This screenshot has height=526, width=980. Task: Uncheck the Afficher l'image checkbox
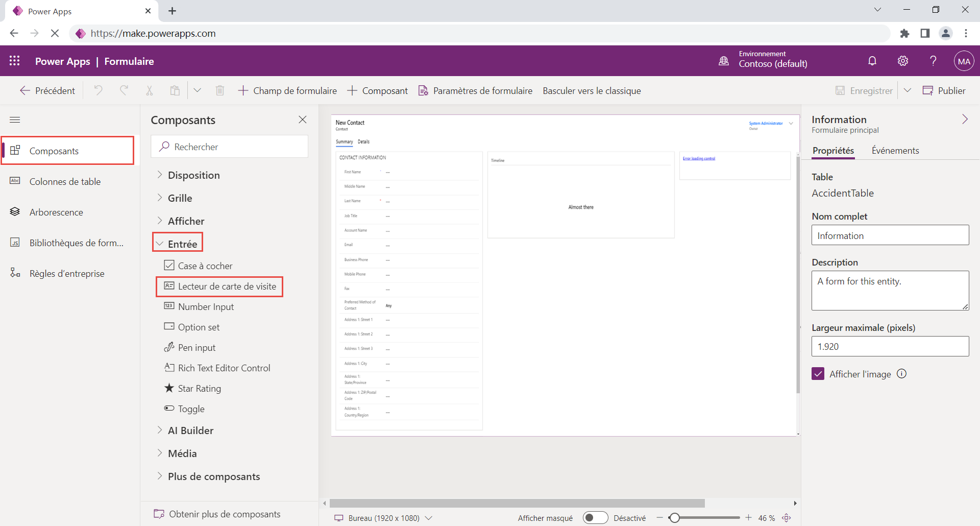(818, 374)
